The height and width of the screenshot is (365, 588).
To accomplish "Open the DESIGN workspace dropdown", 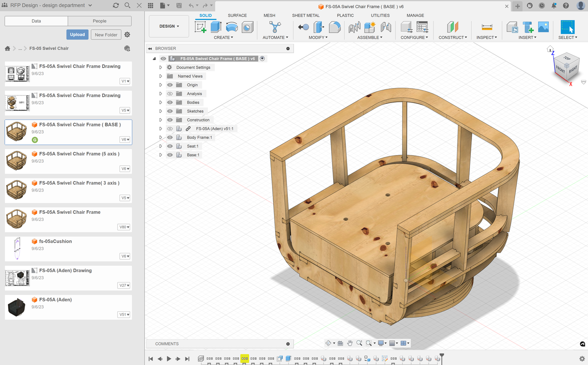I will (x=169, y=26).
